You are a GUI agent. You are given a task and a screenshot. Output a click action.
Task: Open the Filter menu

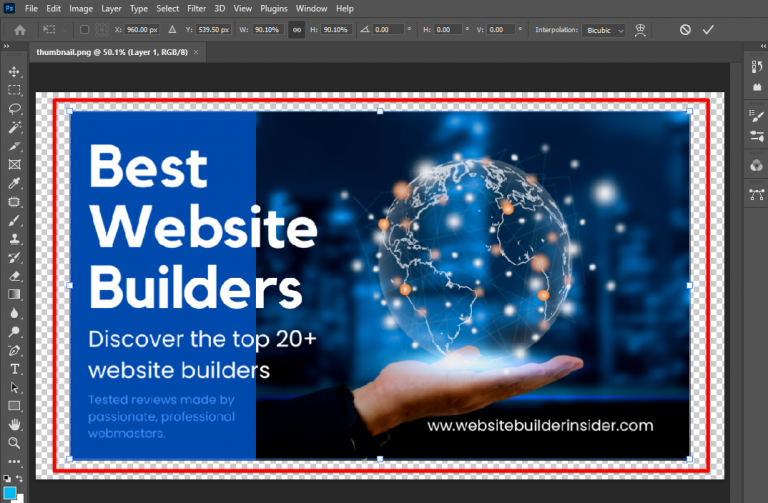[x=196, y=8]
